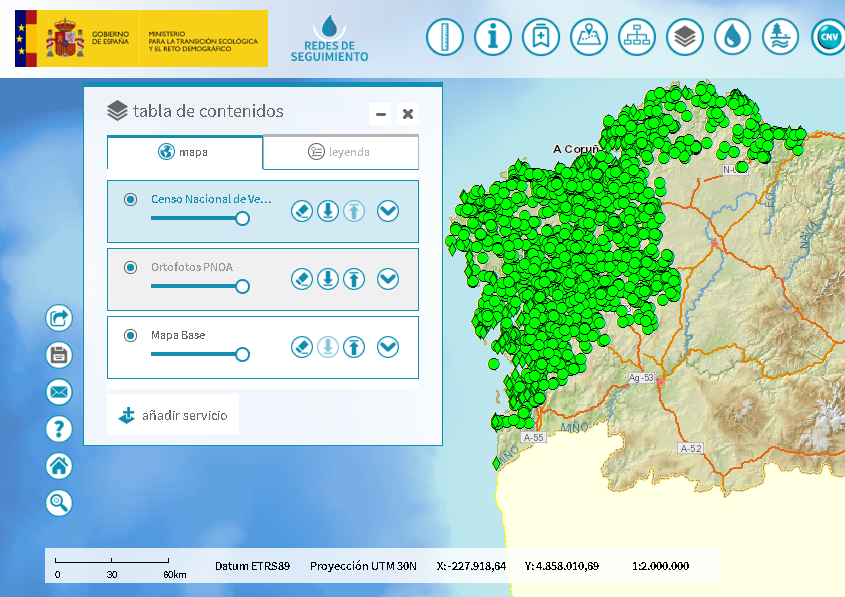The height and width of the screenshot is (597, 845).
Task: Click añadir servicio button
Action: click(x=173, y=415)
